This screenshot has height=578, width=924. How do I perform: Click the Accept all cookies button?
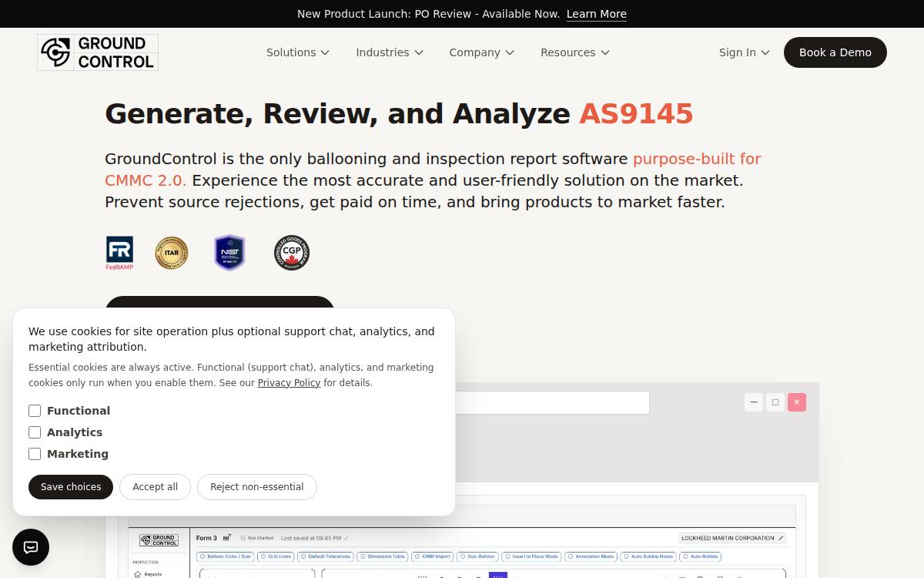click(155, 487)
